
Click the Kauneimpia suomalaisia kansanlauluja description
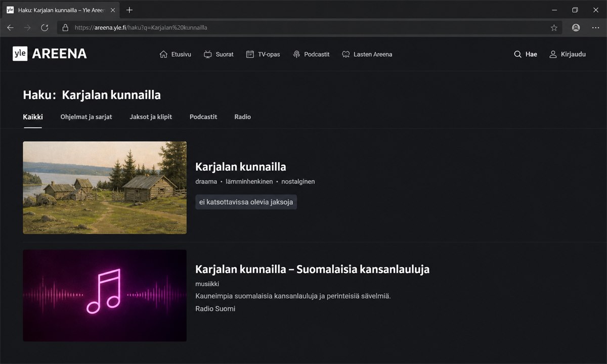[x=293, y=296]
